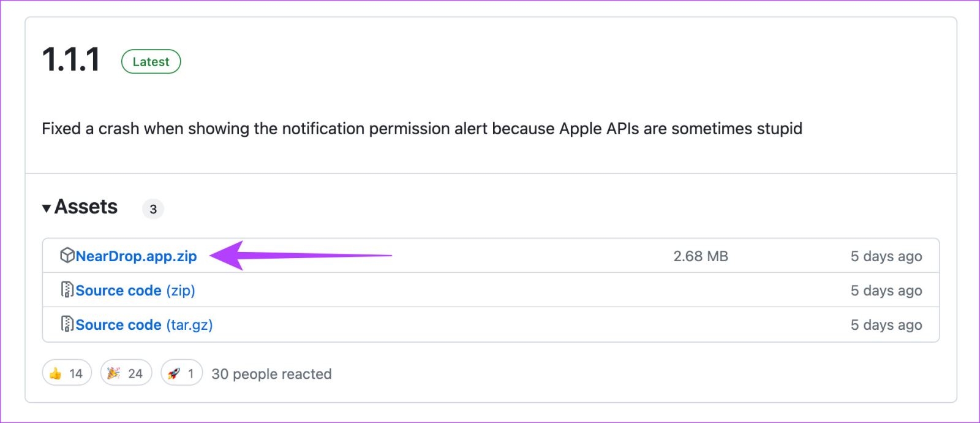Click the 2.68 MB file size
This screenshot has width=980, height=423.
[701, 256]
